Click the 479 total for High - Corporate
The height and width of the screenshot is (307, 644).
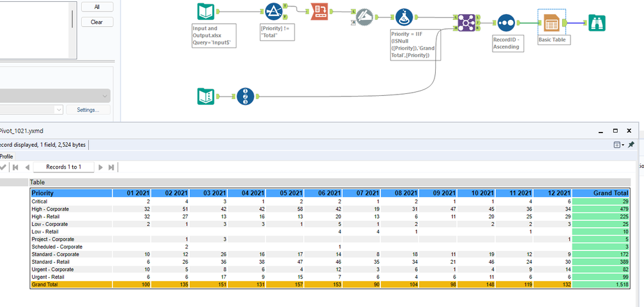[600, 209]
